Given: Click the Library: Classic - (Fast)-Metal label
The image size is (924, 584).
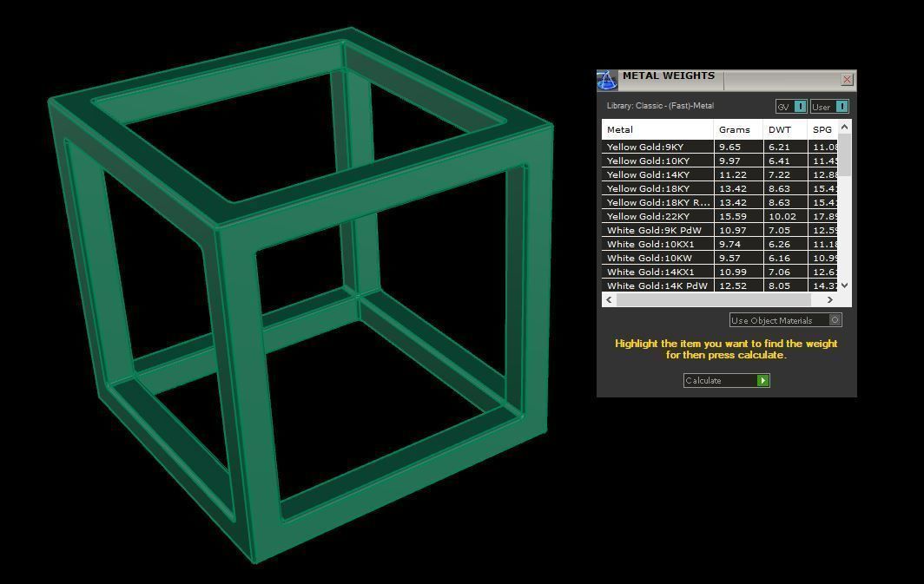Looking at the screenshot, I should coord(660,106).
